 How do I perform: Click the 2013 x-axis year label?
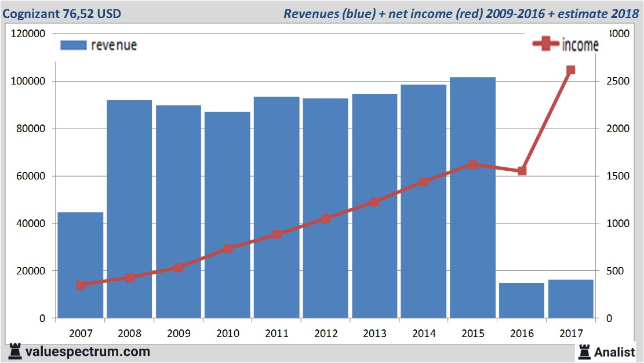point(375,333)
